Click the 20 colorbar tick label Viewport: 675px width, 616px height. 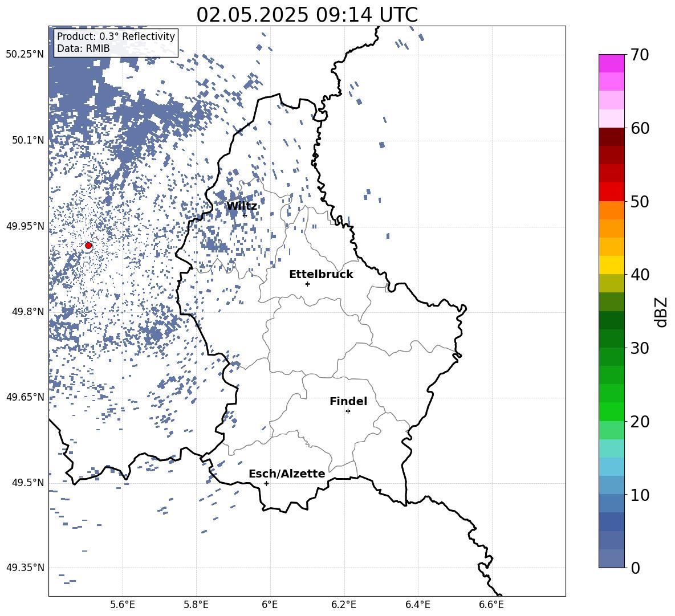click(x=640, y=422)
